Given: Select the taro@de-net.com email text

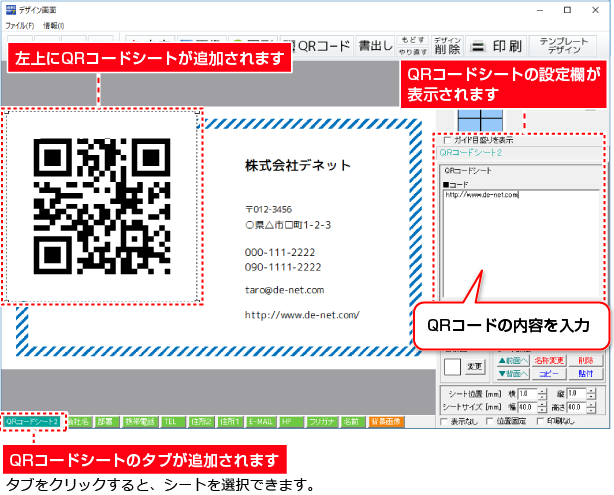Looking at the screenshot, I should point(285,290).
